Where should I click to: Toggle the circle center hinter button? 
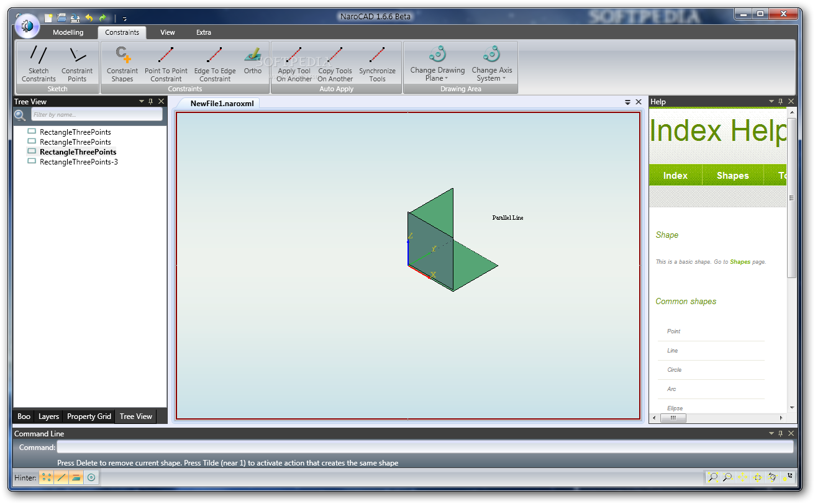(x=91, y=477)
